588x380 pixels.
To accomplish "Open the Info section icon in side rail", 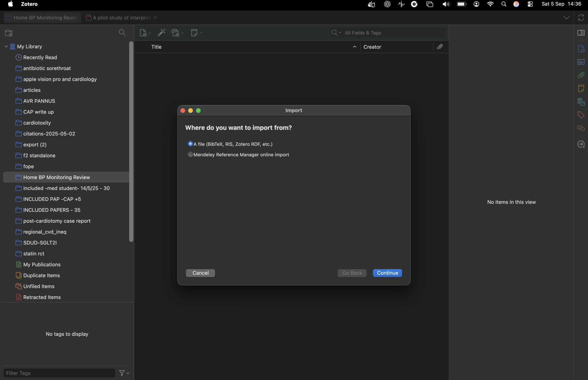I will pyautogui.click(x=581, y=49).
